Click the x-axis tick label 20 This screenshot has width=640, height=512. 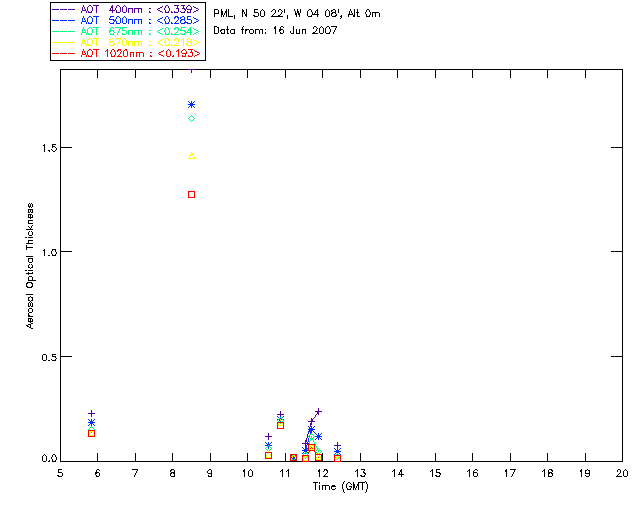click(x=622, y=473)
